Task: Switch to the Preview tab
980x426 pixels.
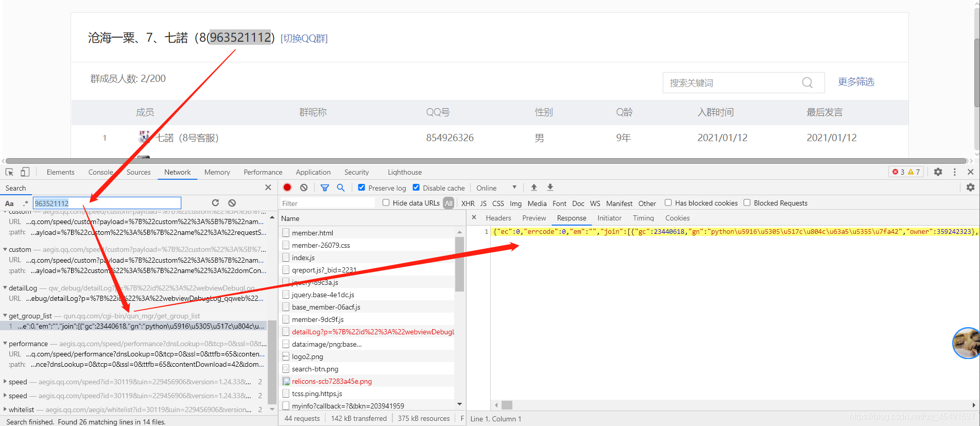Action: click(x=534, y=218)
